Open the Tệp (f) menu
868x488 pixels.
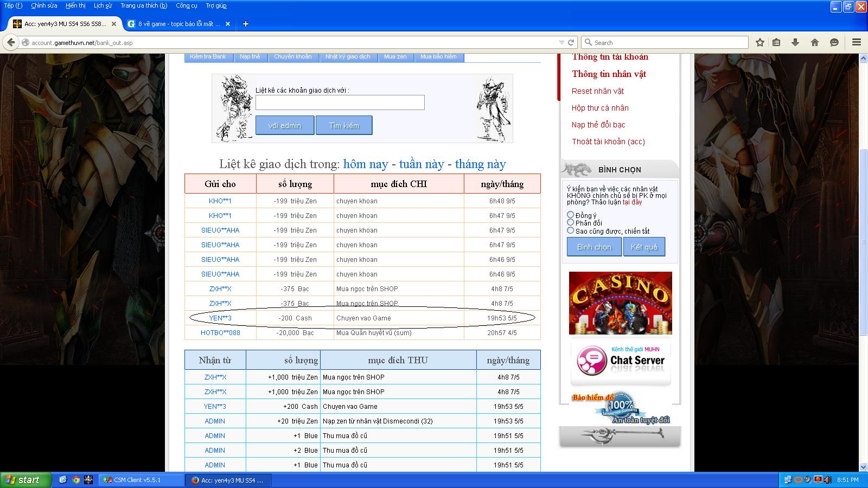[x=14, y=5]
